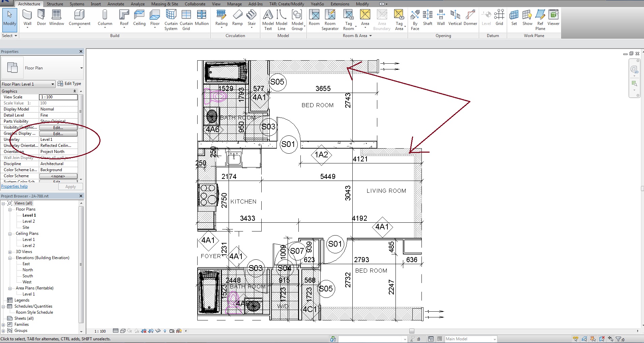Select the Component tool
Viewport: 644px width, 343px height.
[x=80, y=19]
